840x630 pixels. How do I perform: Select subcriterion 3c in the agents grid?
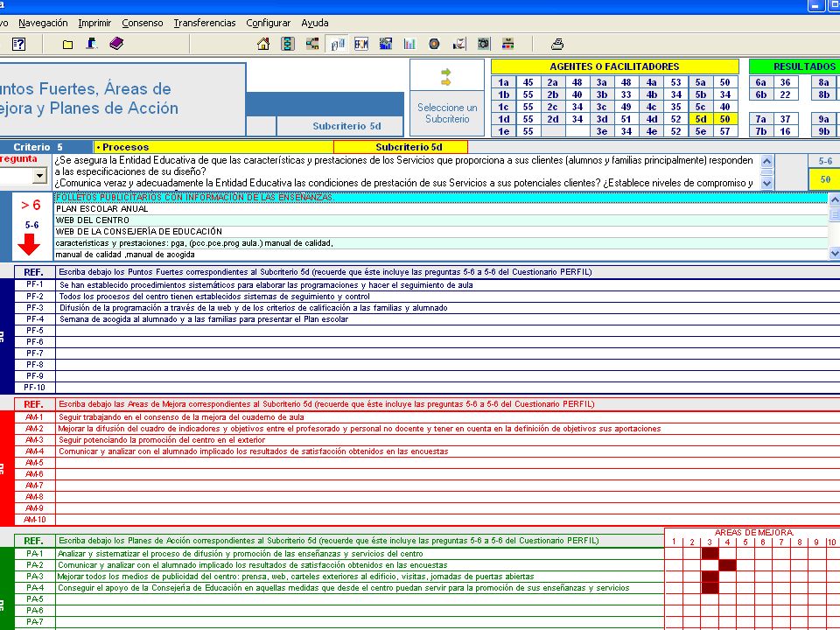pyautogui.click(x=602, y=107)
